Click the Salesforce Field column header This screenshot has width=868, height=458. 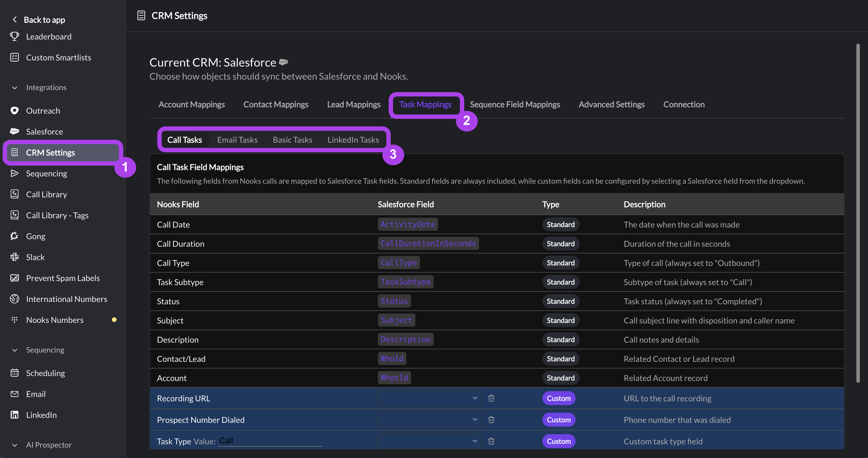[406, 204]
